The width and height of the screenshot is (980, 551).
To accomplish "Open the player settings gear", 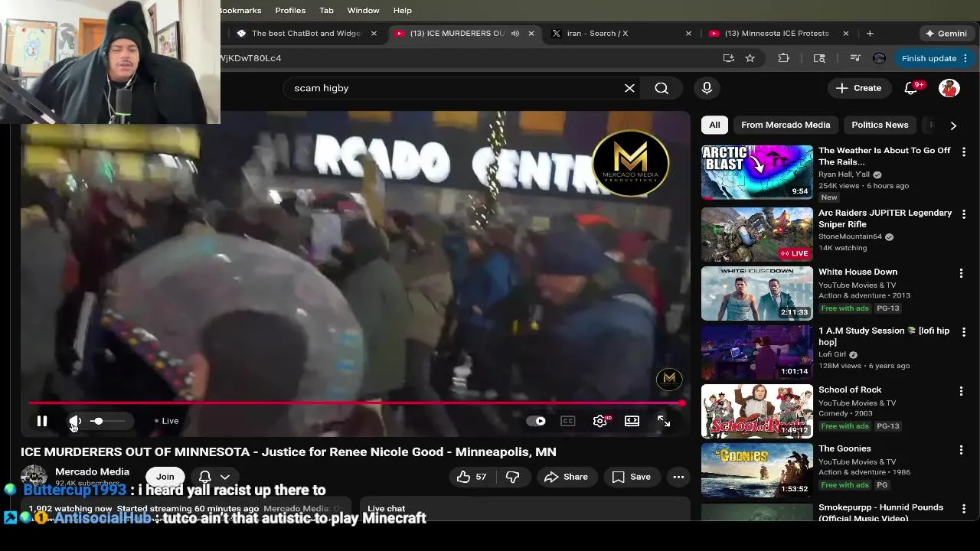I will tap(600, 421).
